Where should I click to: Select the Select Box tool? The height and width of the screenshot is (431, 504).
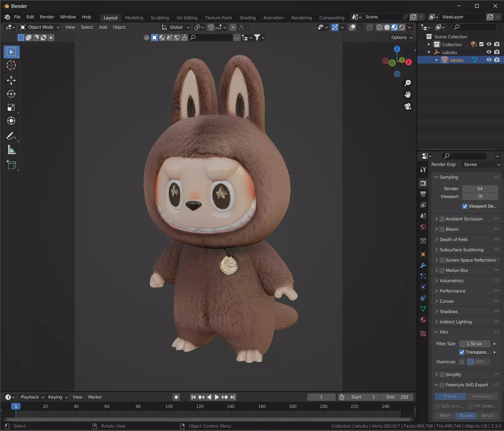(12, 52)
